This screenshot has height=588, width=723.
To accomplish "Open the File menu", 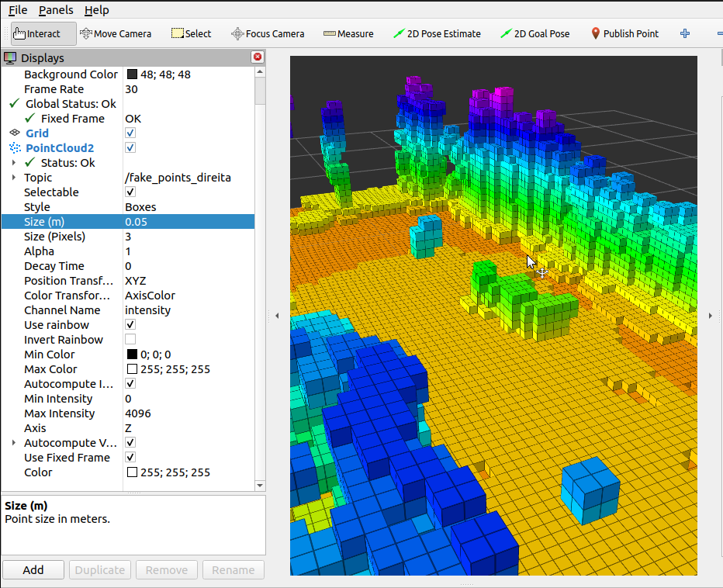I will click(17, 10).
